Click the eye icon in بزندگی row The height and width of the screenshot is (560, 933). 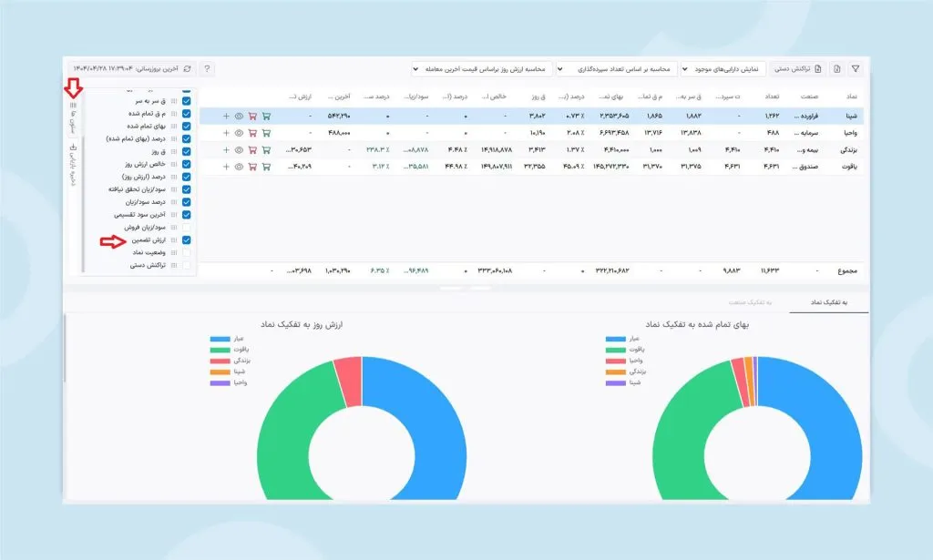pyautogui.click(x=239, y=150)
